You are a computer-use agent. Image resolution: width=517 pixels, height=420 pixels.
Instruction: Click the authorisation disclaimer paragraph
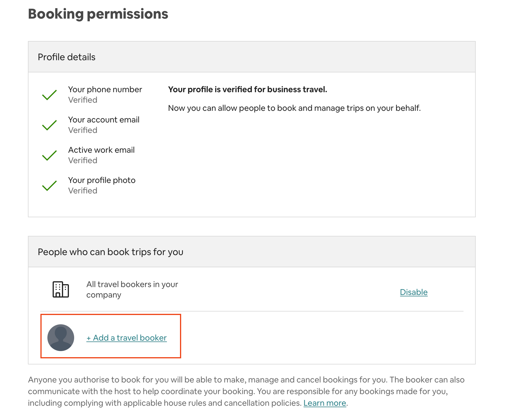point(246,391)
